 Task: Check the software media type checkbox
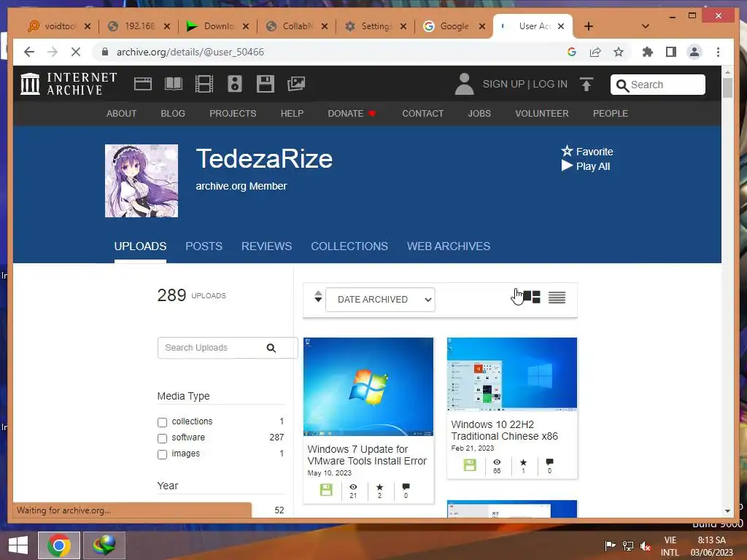coord(163,438)
